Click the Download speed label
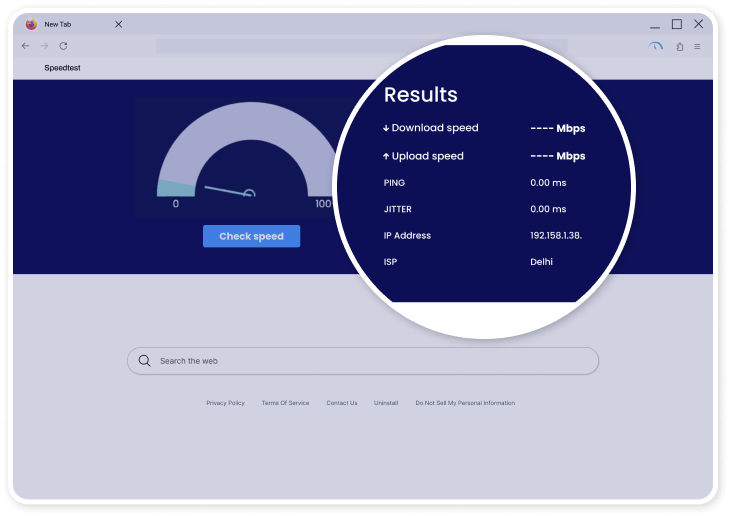The height and width of the screenshot is (517, 730). pyautogui.click(x=435, y=128)
